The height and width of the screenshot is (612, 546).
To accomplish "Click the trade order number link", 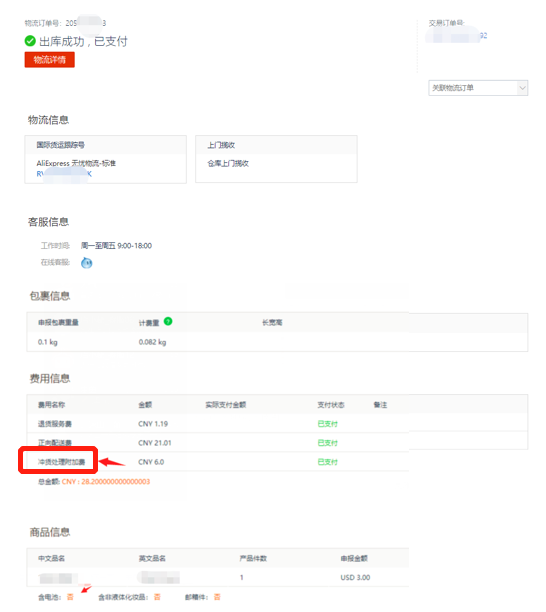I will pyautogui.click(x=457, y=36).
